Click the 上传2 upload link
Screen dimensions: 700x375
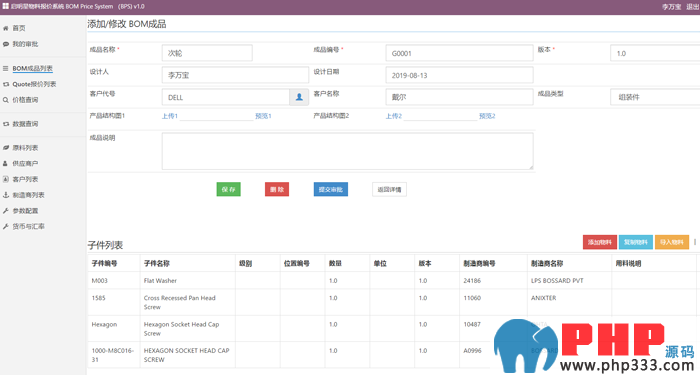[x=394, y=116]
